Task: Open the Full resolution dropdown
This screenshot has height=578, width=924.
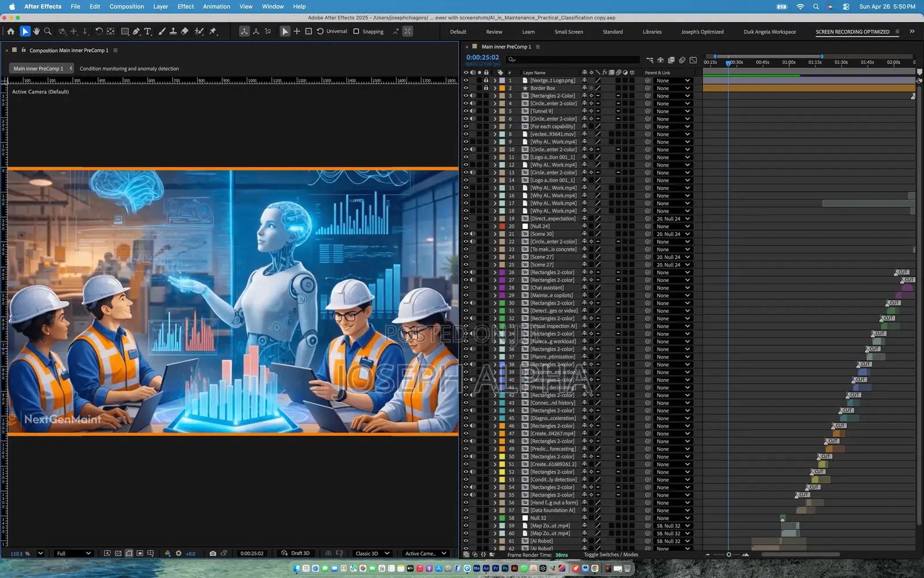Action: point(74,553)
